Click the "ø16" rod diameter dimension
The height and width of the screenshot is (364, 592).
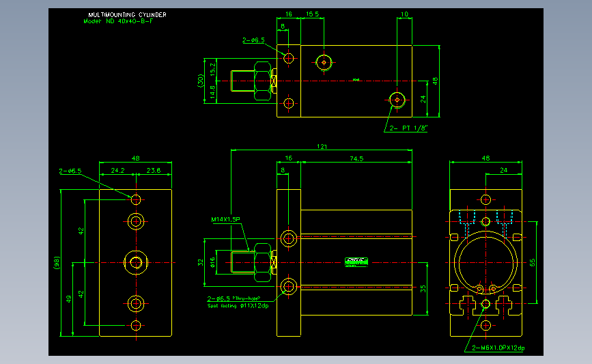[212, 262]
